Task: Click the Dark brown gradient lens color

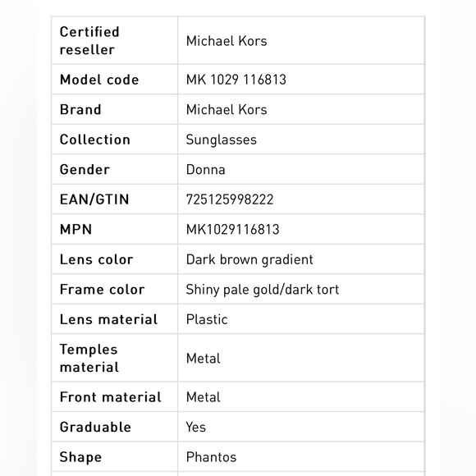Action: pos(249,259)
